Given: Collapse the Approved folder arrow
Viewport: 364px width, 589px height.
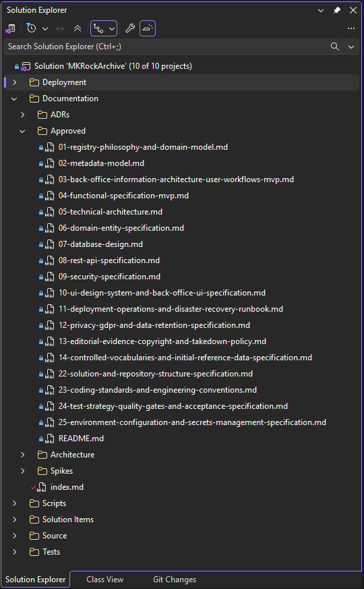Looking at the screenshot, I should [22, 131].
